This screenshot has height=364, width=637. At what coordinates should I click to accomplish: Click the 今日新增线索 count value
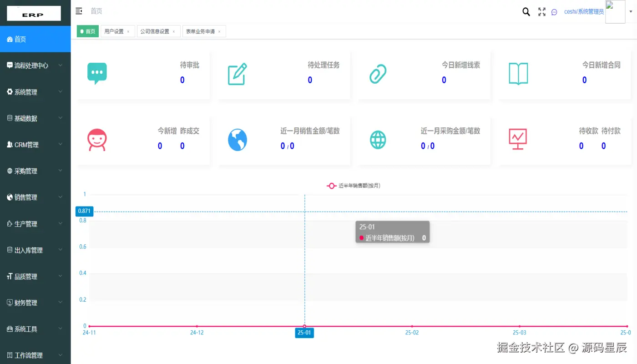coord(444,80)
